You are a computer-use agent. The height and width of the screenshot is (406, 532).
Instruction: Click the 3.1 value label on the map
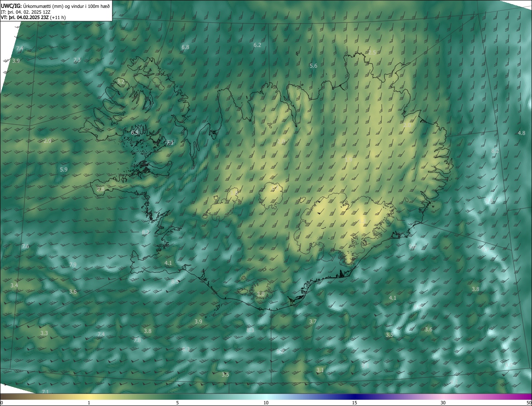click(320, 370)
